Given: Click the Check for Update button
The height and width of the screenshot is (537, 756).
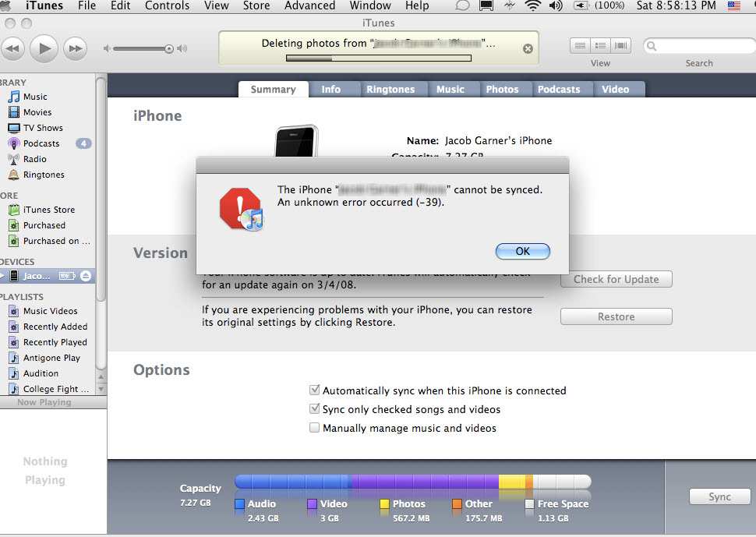Looking at the screenshot, I should 616,279.
